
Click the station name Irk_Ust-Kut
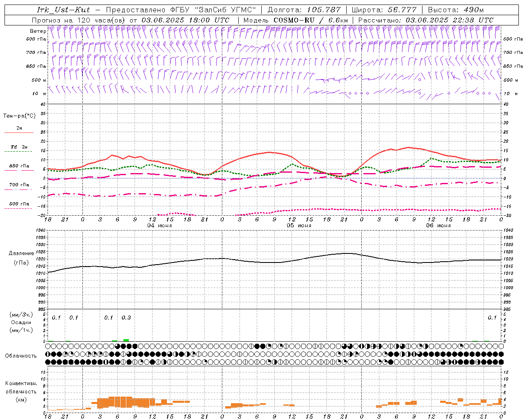click(64, 10)
